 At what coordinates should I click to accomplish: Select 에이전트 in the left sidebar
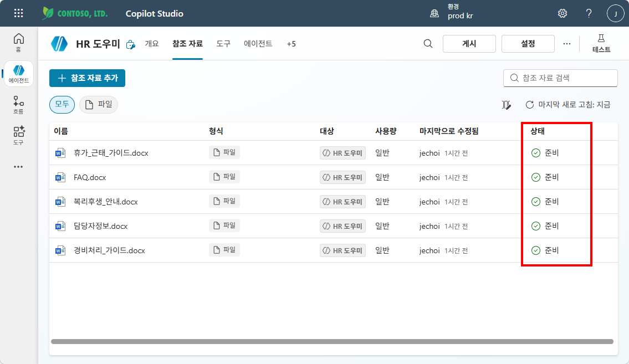pos(18,74)
